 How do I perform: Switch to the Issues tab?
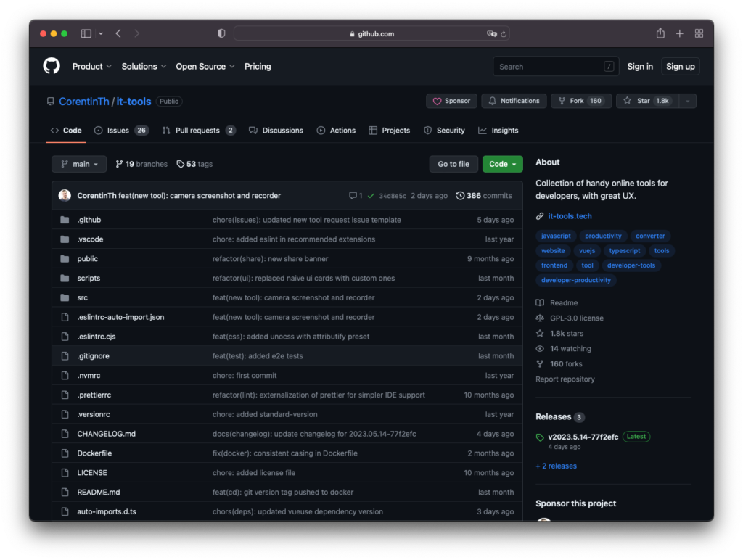tap(121, 131)
